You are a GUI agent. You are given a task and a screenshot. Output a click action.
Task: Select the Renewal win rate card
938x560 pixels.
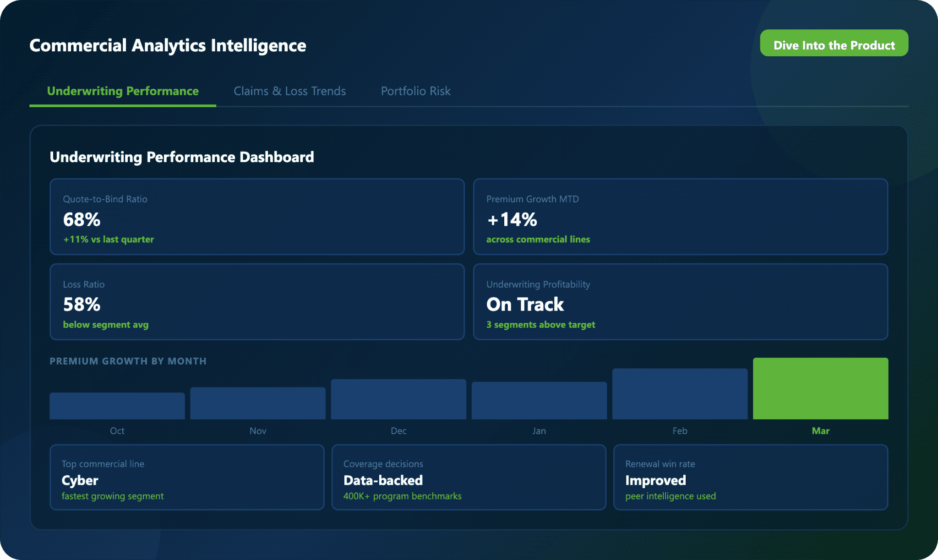750,477
